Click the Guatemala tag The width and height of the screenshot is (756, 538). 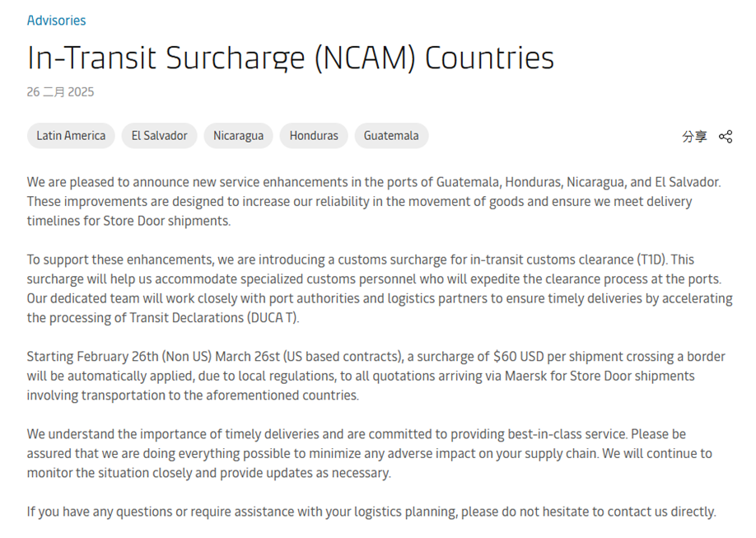pyautogui.click(x=391, y=136)
